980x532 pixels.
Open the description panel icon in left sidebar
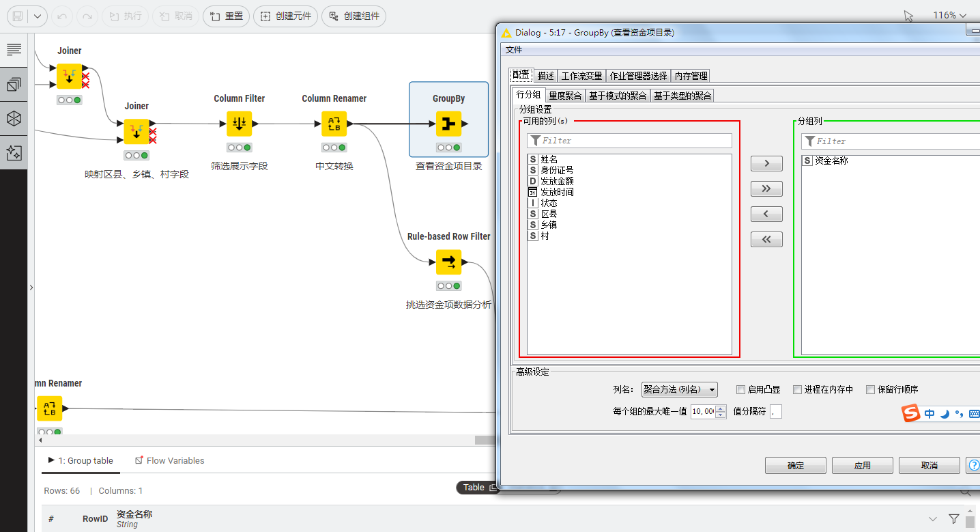click(14, 49)
